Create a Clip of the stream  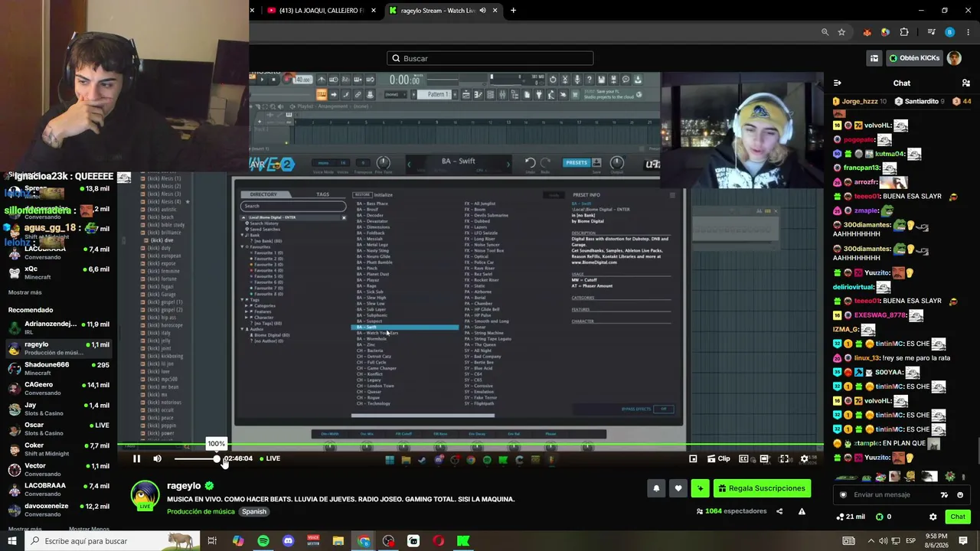click(x=718, y=458)
